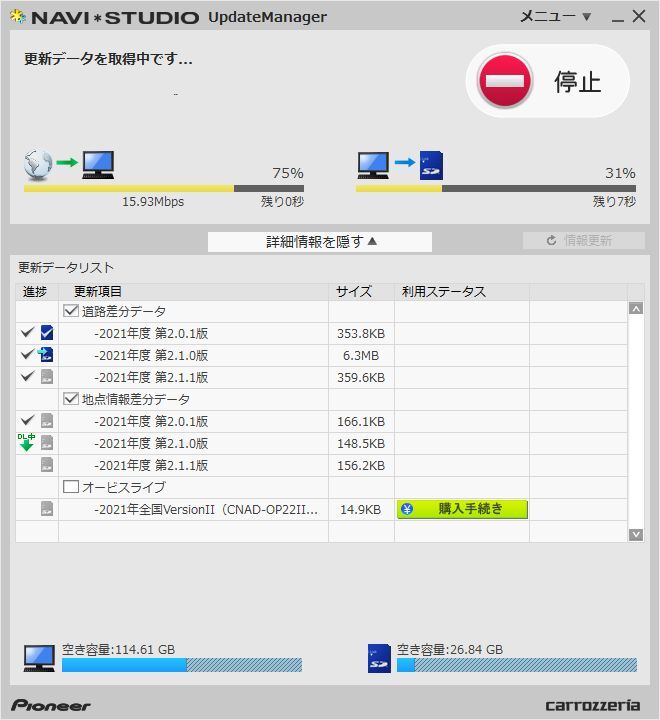The image size is (660, 720).
Task: Click the DL中 downloading status icon
Action: pyautogui.click(x=26, y=442)
